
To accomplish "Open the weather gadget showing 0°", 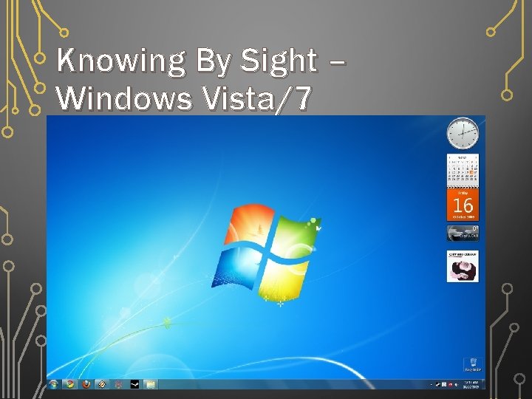I will (463, 233).
